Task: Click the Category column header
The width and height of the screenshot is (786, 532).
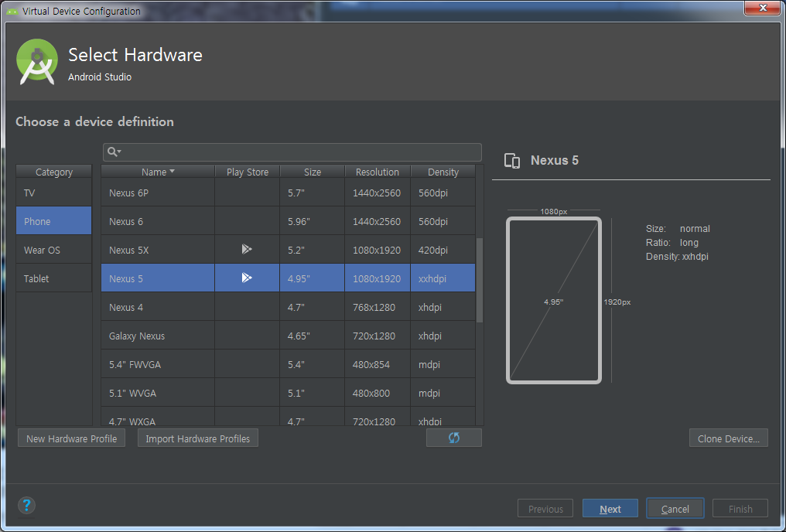Action: coord(53,172)
